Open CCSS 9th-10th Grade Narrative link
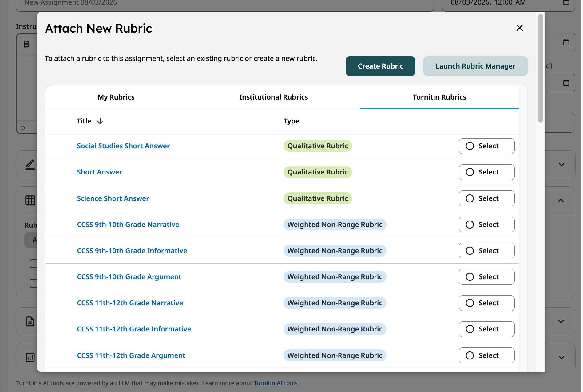 click(x=128, y=225)
